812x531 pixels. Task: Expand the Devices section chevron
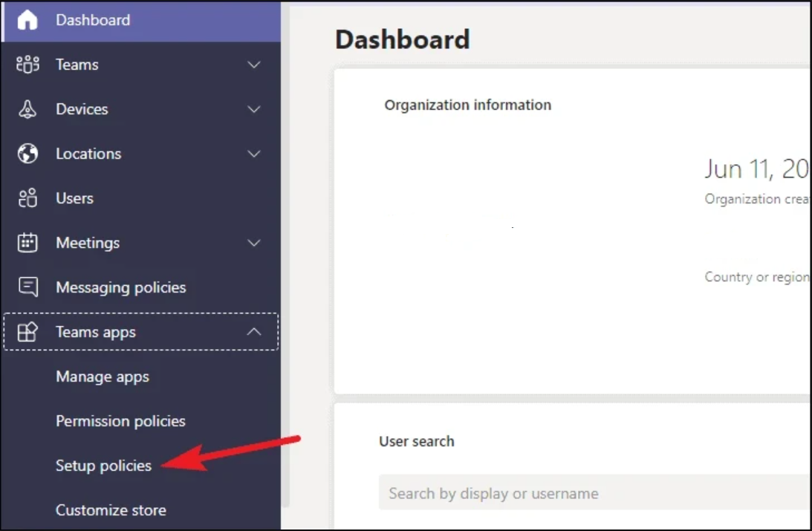[x=254, y=109]
